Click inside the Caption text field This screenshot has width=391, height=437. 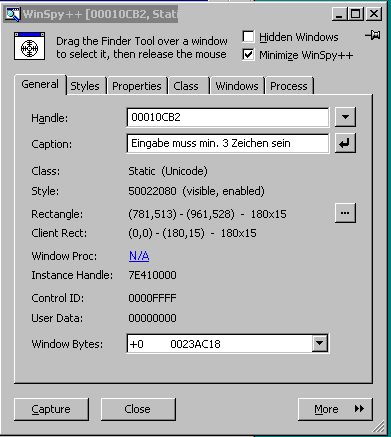[x=228, y=143]
